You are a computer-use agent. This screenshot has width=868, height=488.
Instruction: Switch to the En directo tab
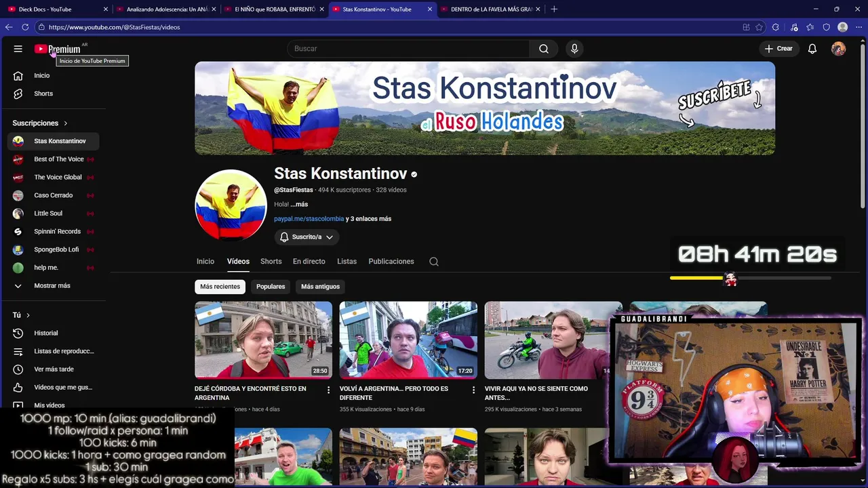[309, 262]
